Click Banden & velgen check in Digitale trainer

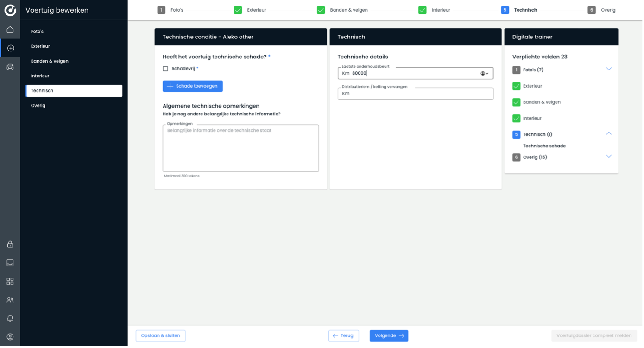517,102
